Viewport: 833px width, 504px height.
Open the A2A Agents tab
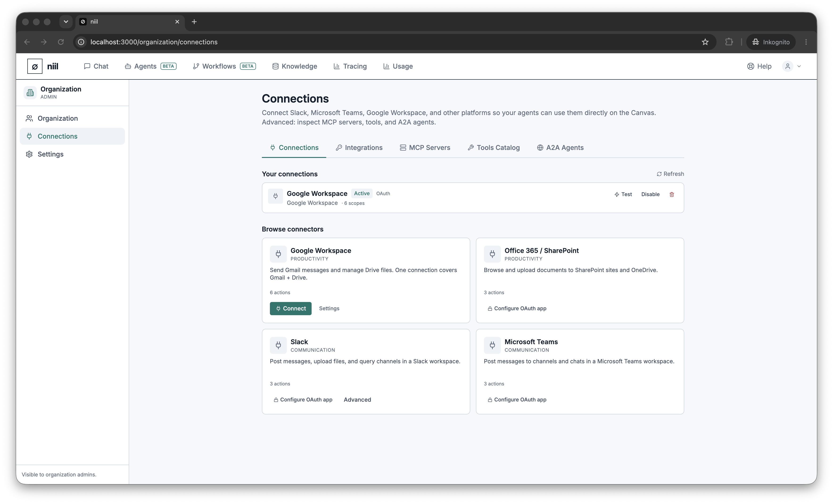(x=560, y=148)
